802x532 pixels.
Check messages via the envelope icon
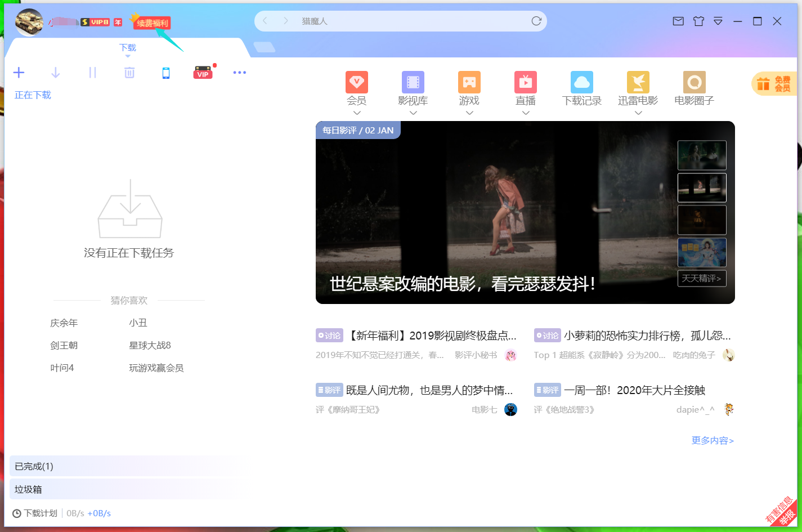click(678, 21)
